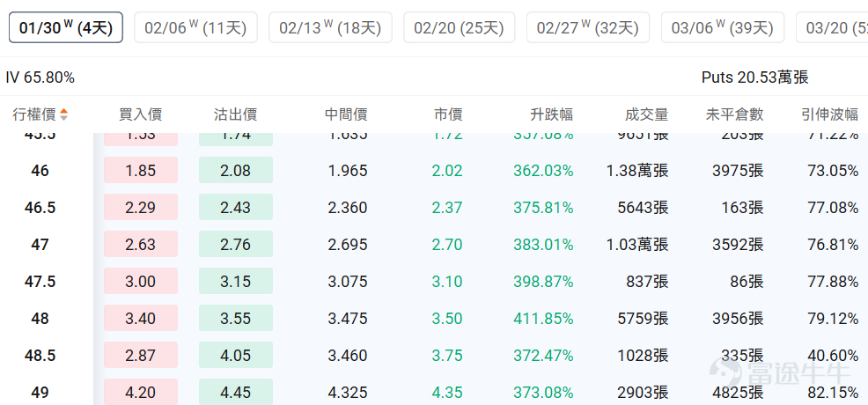Click the 沽出價 column header

pyautogui.click(x=235, y=114)
